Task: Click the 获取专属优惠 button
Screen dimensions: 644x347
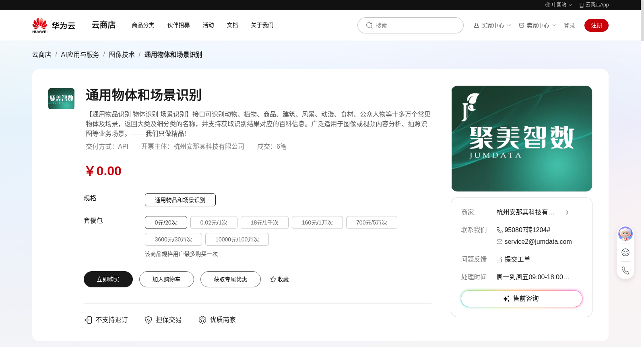Action: coord(231,279)
